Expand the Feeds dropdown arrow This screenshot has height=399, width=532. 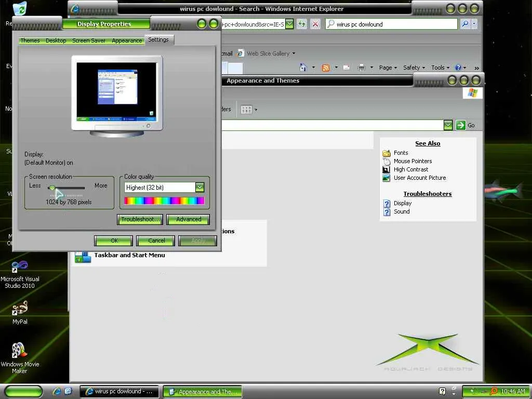tap(336, 68)
